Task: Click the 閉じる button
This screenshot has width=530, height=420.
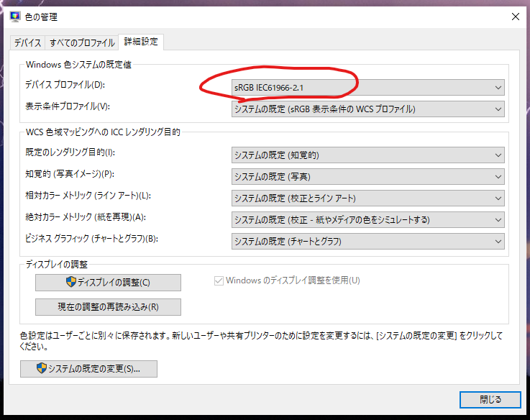Action: [490, 400]
